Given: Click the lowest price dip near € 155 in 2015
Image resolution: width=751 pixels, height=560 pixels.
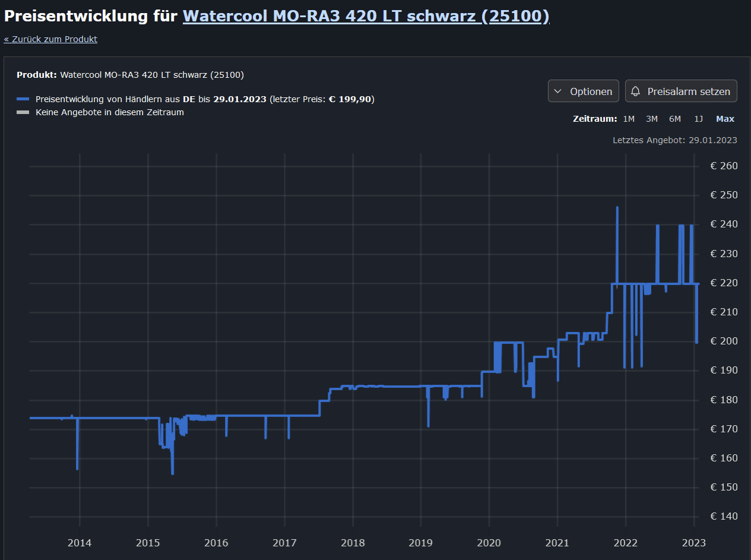Looking at the screenshot, I should pos(172,473).
